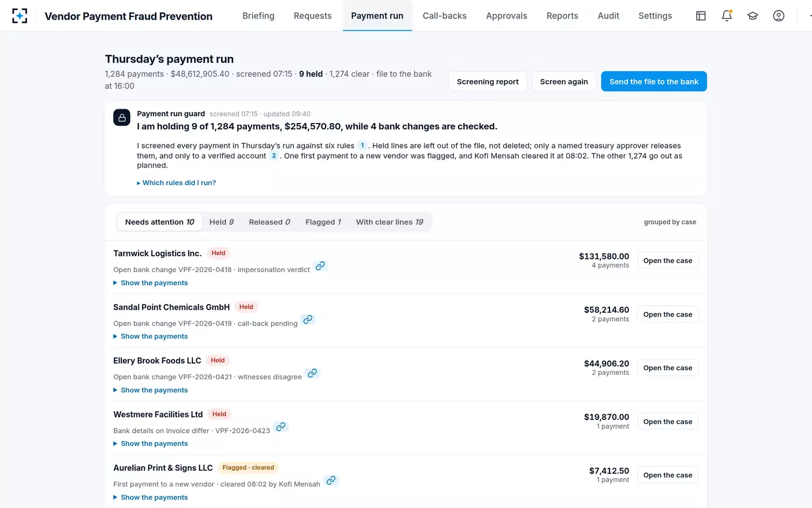
Task: Click the app logo icon
Action: tap(20, 16)
